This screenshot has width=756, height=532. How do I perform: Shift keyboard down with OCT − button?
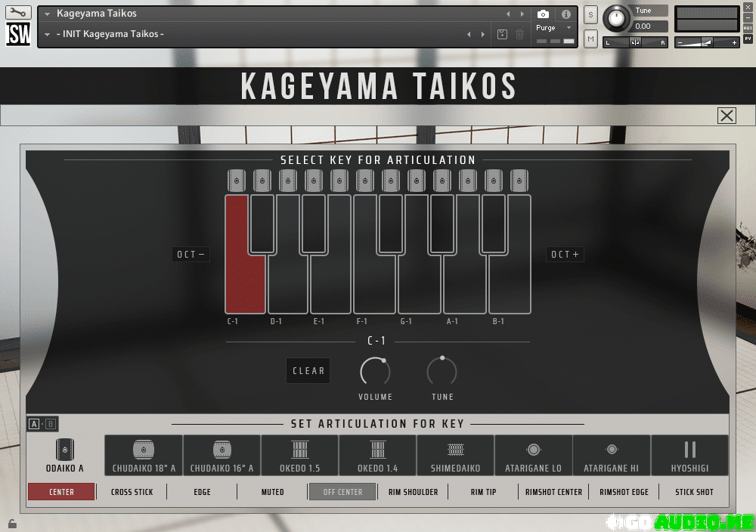[x=191, y=255]
